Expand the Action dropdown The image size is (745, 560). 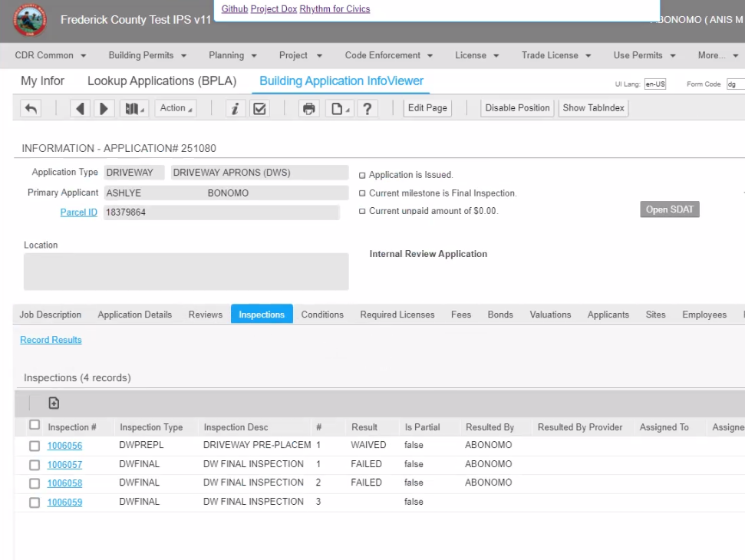tap(176, 108)
